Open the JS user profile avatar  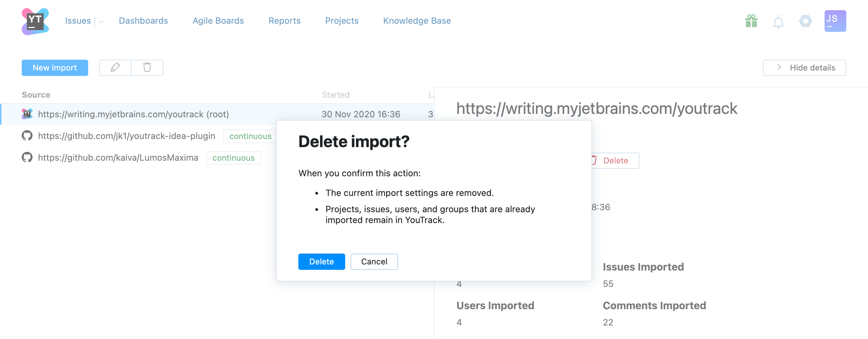835,21
